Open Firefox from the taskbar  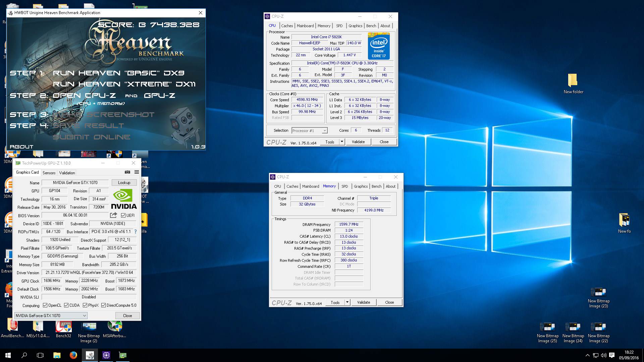coord(73,355)
